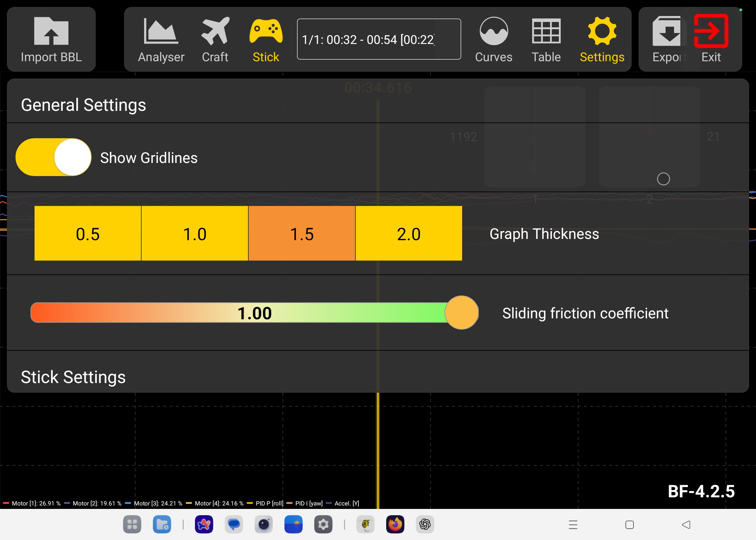Select the 1.5 graph thickness option
Screen dimensions: 756x540
(x=302, y=233)
